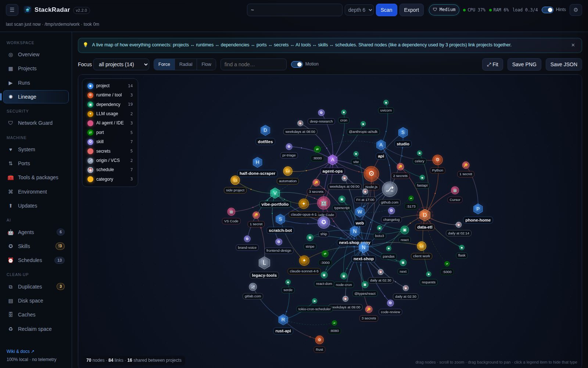
Task: Click the dotfiles project hexagon node
Action: [x=265, y=130]
